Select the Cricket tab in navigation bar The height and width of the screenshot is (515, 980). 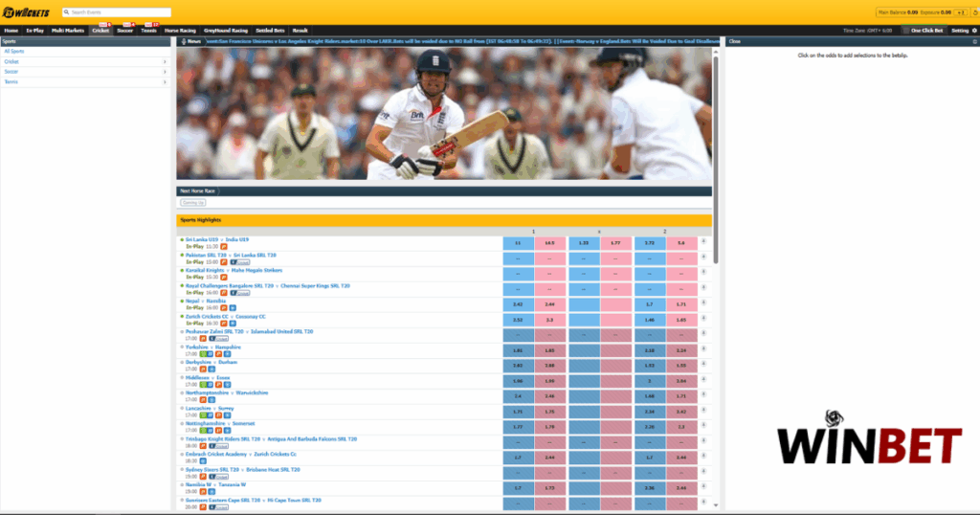(100, 30)
